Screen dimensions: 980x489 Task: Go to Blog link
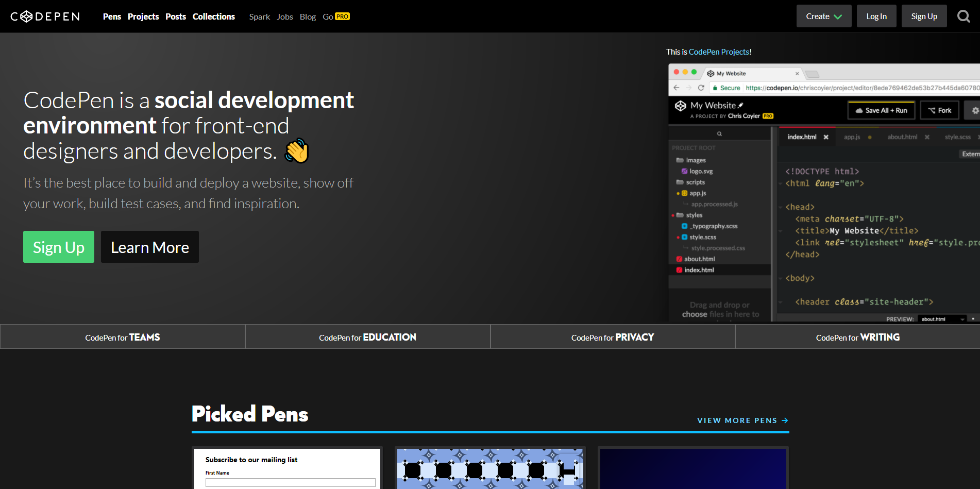(308, 16)
